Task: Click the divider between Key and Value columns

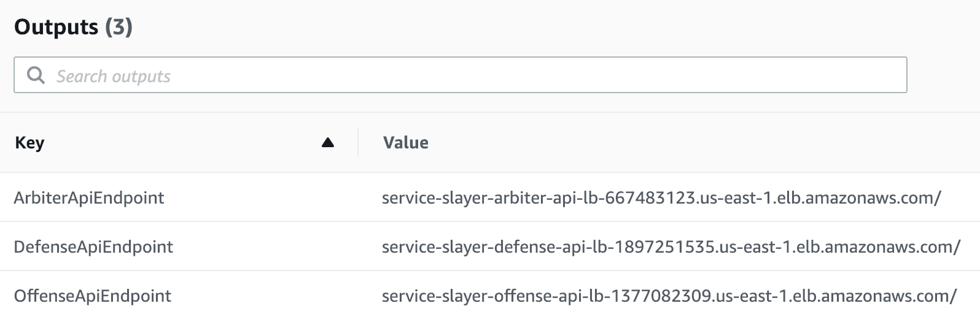Action: click(x=358, y=143)
